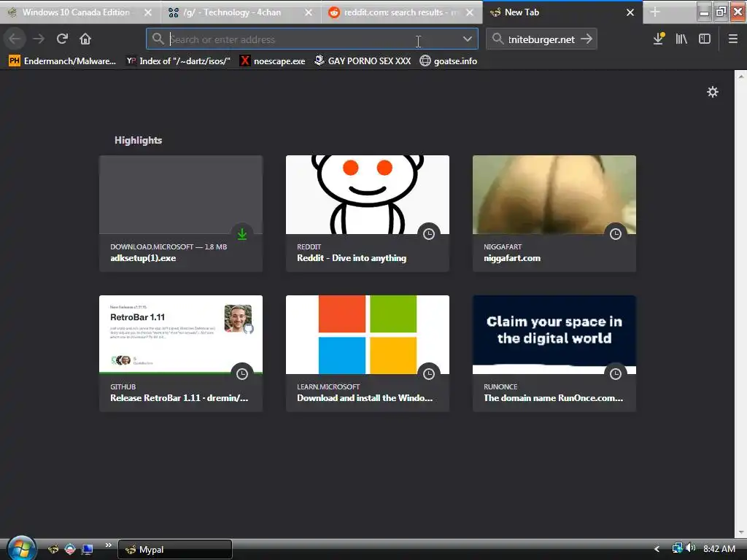Open the Reddit - Dive into anything card
Image resolution: width=747 pixels, height=560 pixels.
coord(368,214)
